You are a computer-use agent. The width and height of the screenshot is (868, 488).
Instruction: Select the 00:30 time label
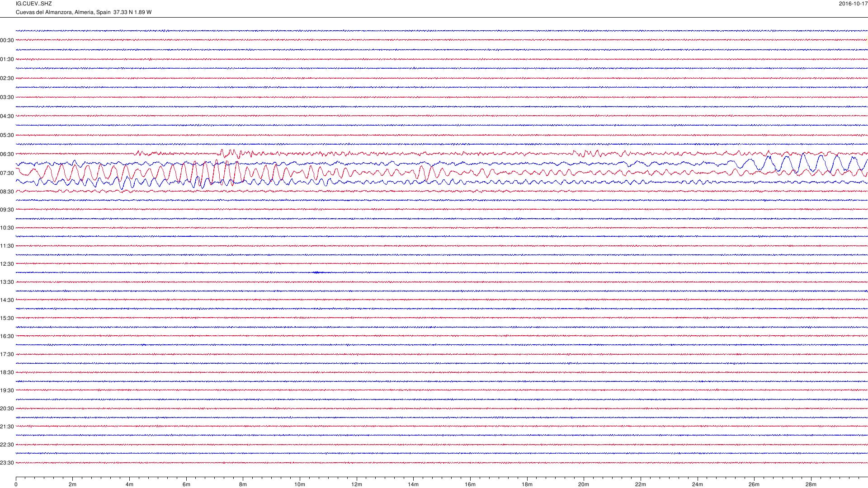coord(7,40)
